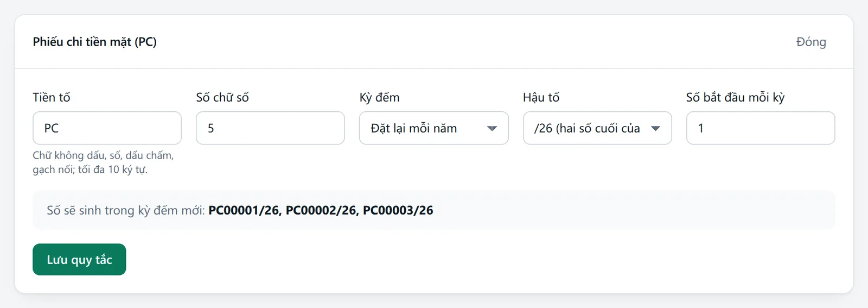868x308 pixels.
Task: Click the Số chữ số label
Action: pyautogui.click(x=222, y=97)
